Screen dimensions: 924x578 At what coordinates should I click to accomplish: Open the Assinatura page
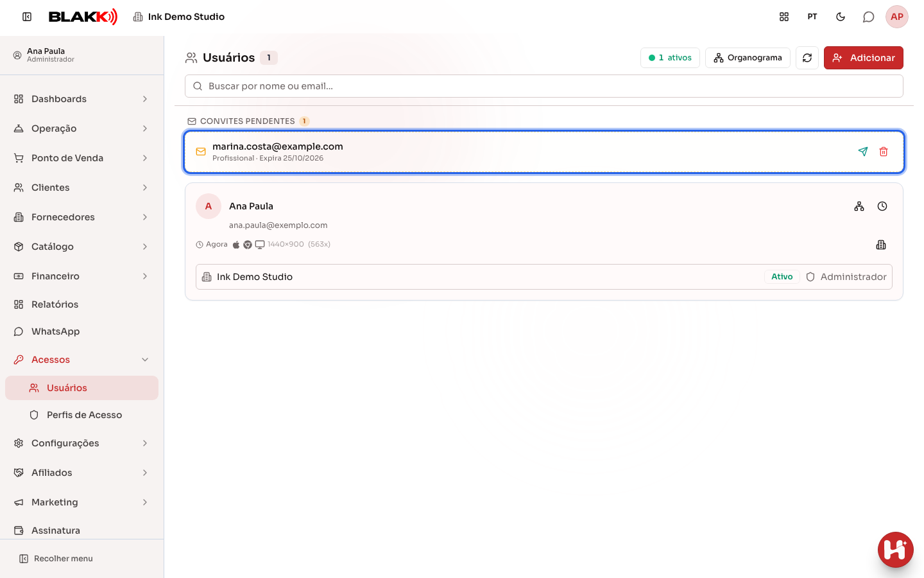81,530
